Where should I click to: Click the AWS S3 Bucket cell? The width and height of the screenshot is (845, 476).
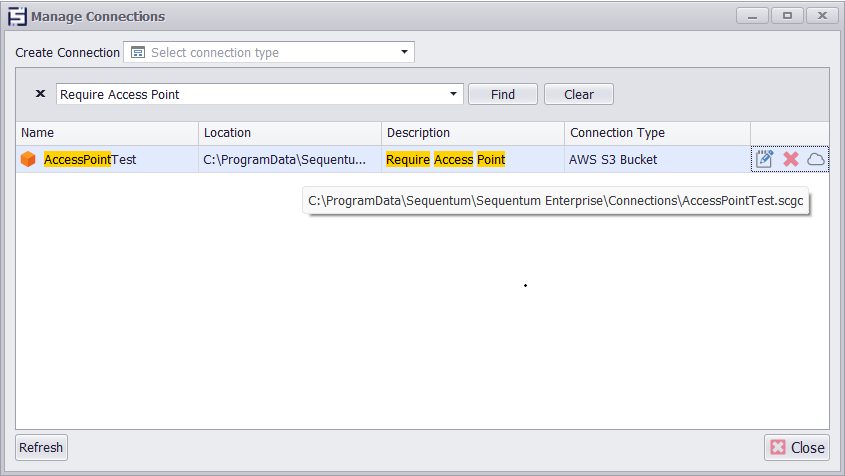coord(657,159)
